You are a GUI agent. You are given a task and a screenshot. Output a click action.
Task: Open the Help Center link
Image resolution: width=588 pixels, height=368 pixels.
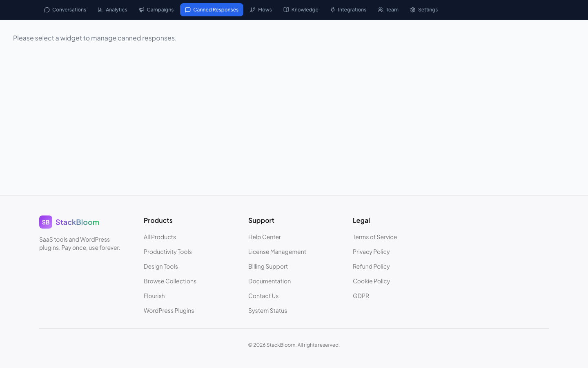[x=265, y=237]
